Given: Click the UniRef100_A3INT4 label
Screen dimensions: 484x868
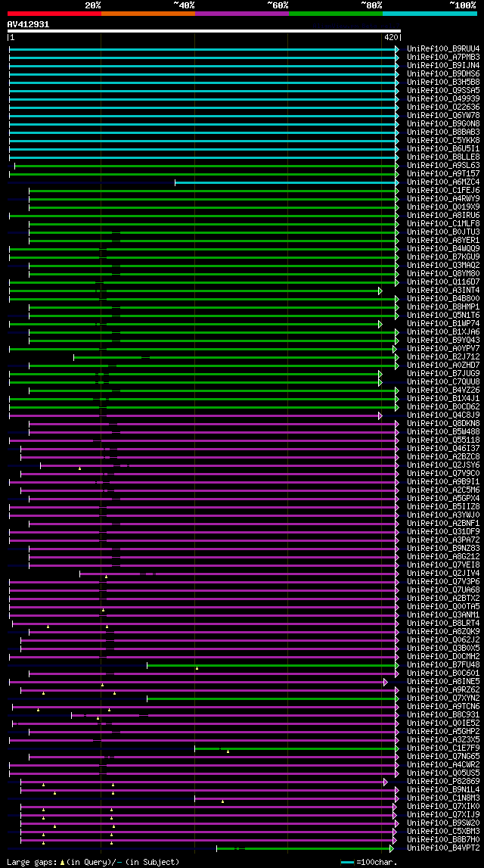Looking at the screenshot, I should point(443,290).
